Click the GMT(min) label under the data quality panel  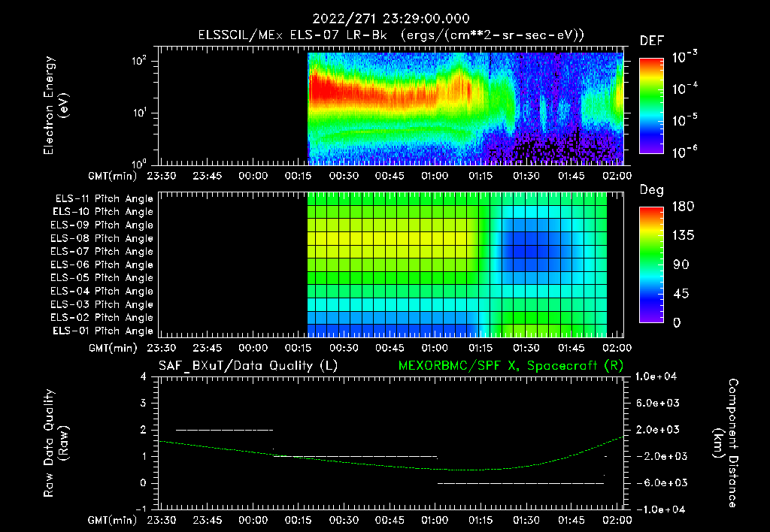click(x=113, y=520)
